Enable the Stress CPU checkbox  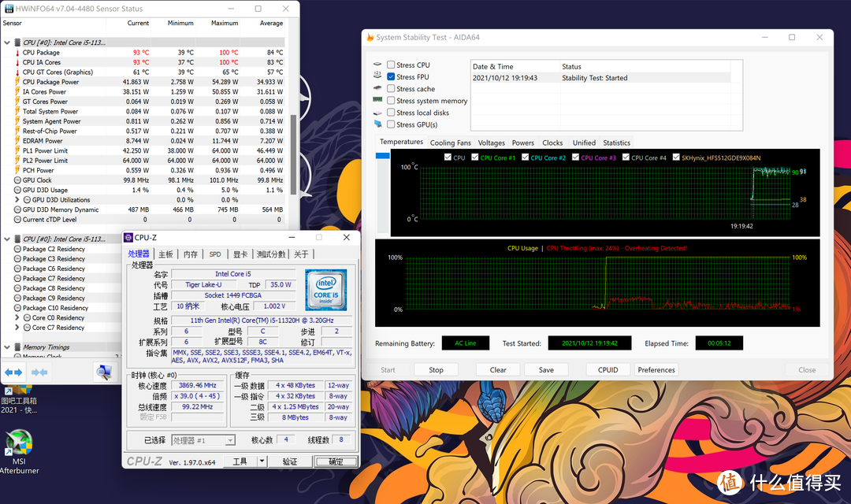click(391, 65)
